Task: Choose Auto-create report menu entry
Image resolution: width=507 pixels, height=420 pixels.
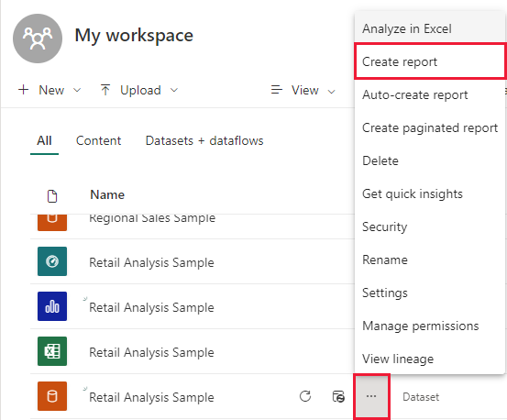Action: tap(429, 94)
